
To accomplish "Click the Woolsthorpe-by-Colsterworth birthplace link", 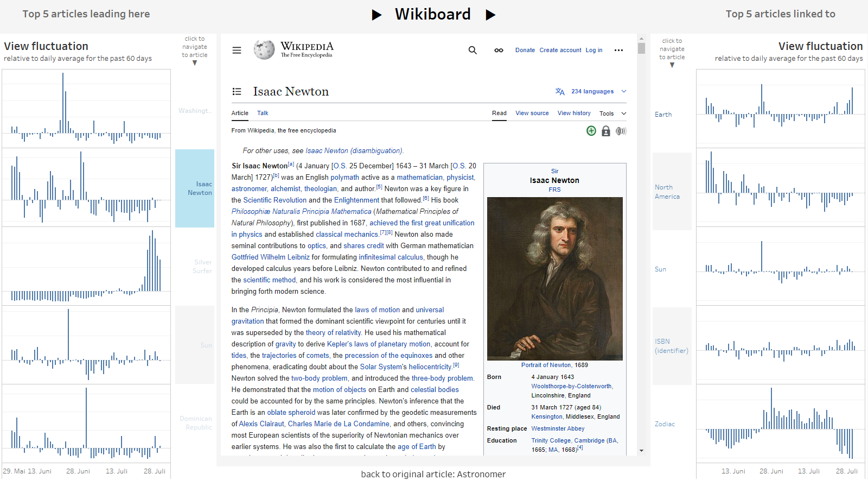I will (x=571, y=387).
